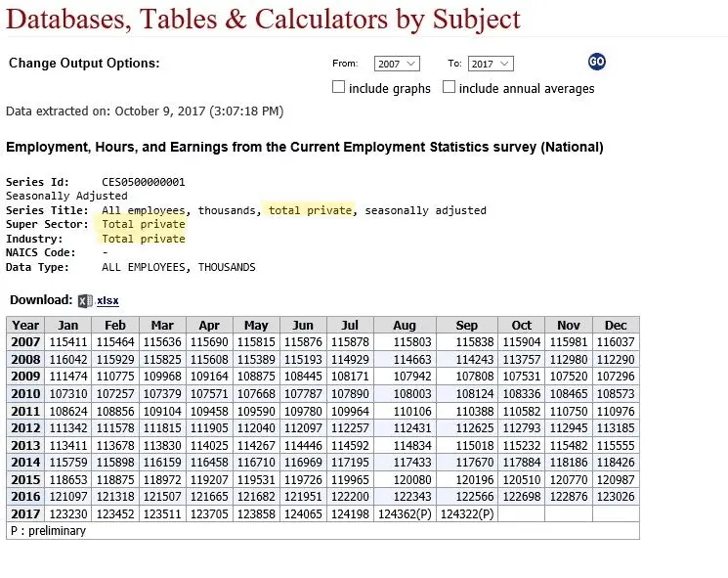This screenshot has height=578, width=728.
Task: Open Databases, Tables & Calculators by Subject heading
Action: click(x=264, y=20)
